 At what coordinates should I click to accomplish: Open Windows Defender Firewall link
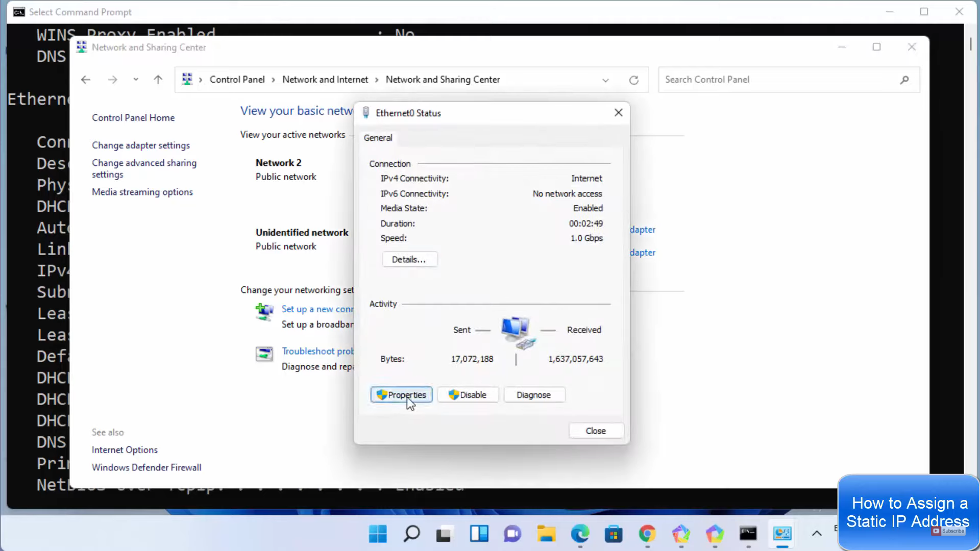click(146, 467)
